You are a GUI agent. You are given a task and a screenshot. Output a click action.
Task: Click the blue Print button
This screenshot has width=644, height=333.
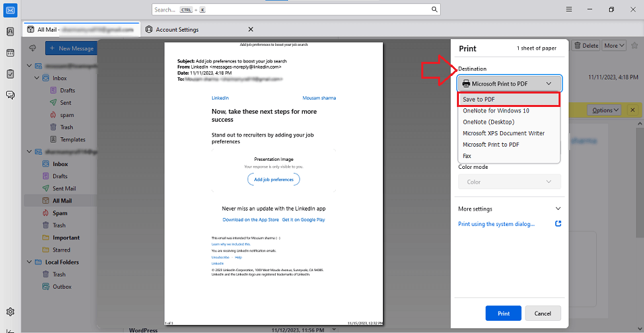tap(503, 313)
